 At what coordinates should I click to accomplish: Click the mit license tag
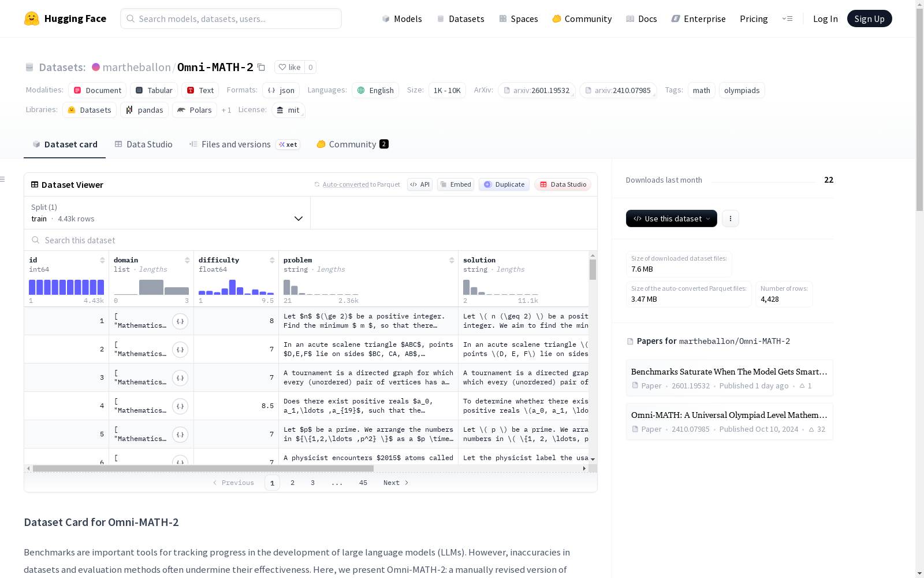point(288,110)
